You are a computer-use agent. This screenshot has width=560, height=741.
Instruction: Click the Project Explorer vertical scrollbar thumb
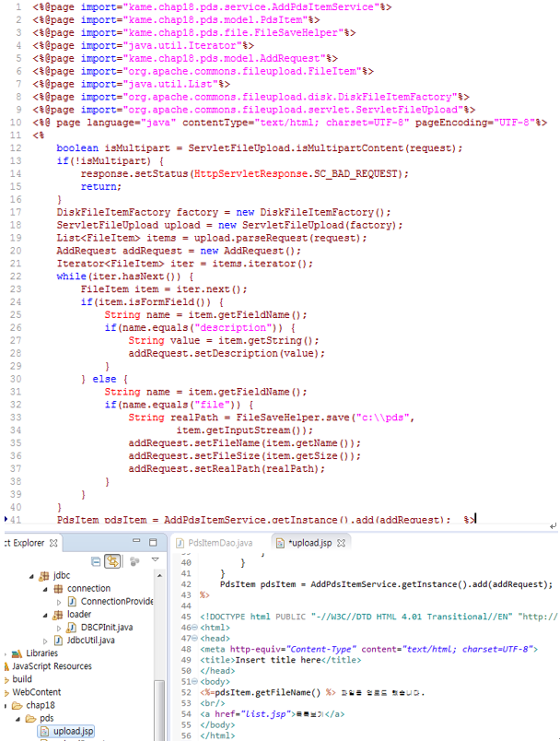click(x=159, y=709)
